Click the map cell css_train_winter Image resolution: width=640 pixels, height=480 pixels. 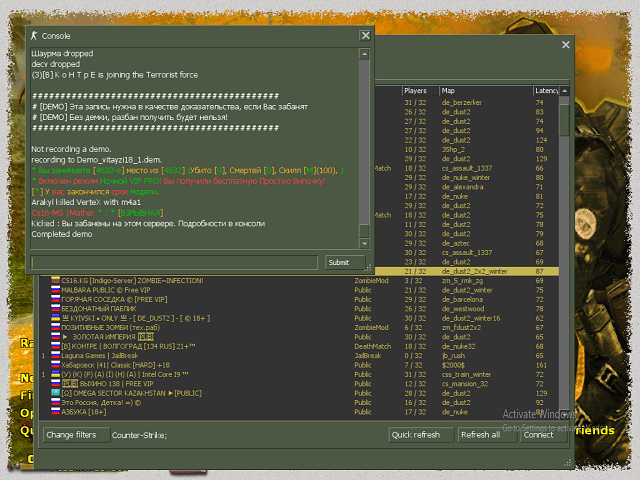click(467, 374)
